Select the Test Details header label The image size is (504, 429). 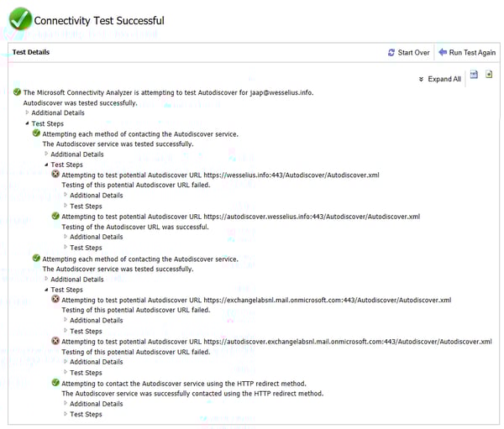tap(31, 52)
